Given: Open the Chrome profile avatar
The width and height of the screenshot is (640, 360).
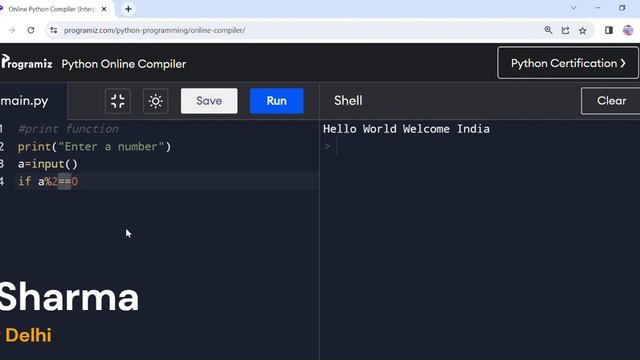Looking at the screenshot, I should [x=628, y=30].
